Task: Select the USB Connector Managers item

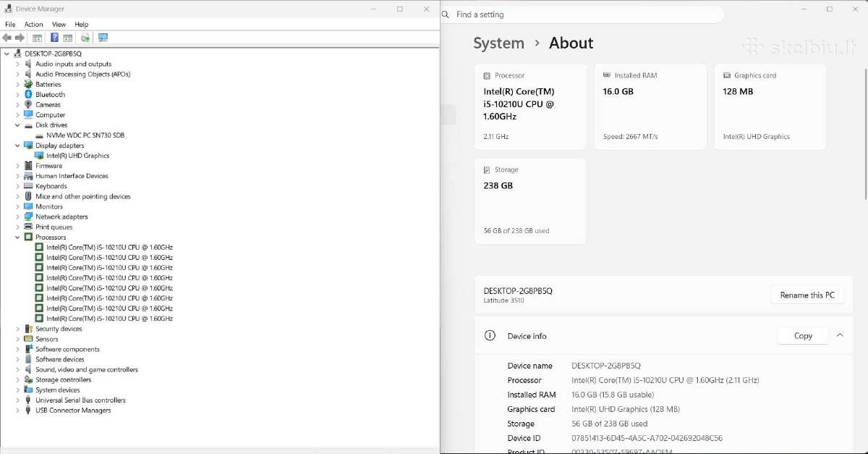Action: pos(73,411)
